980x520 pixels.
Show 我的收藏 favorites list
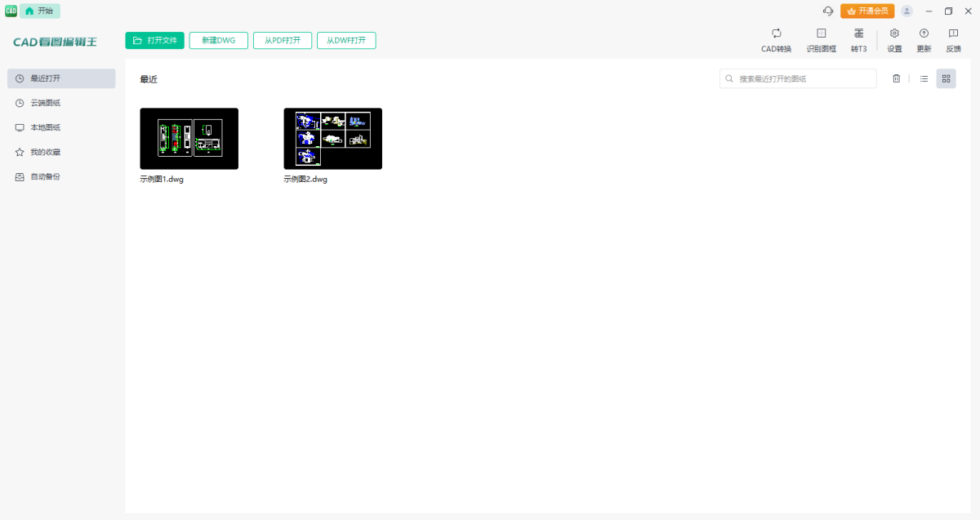tap(61, 152)
